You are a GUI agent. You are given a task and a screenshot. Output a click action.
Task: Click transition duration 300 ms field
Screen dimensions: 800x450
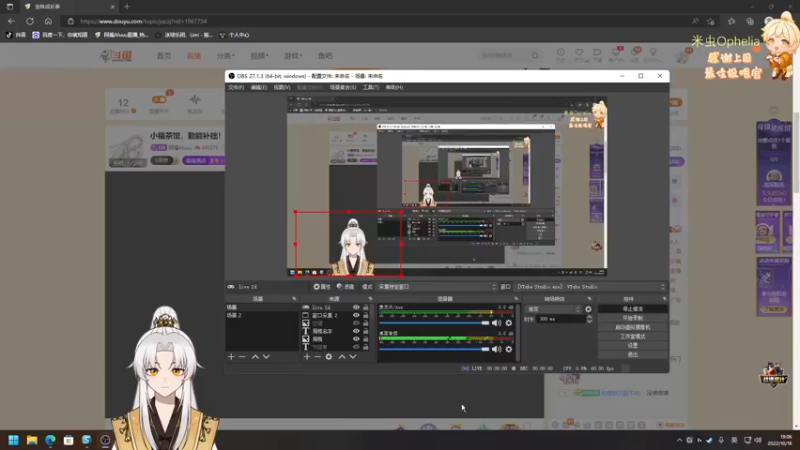click(x=560, y=319)
